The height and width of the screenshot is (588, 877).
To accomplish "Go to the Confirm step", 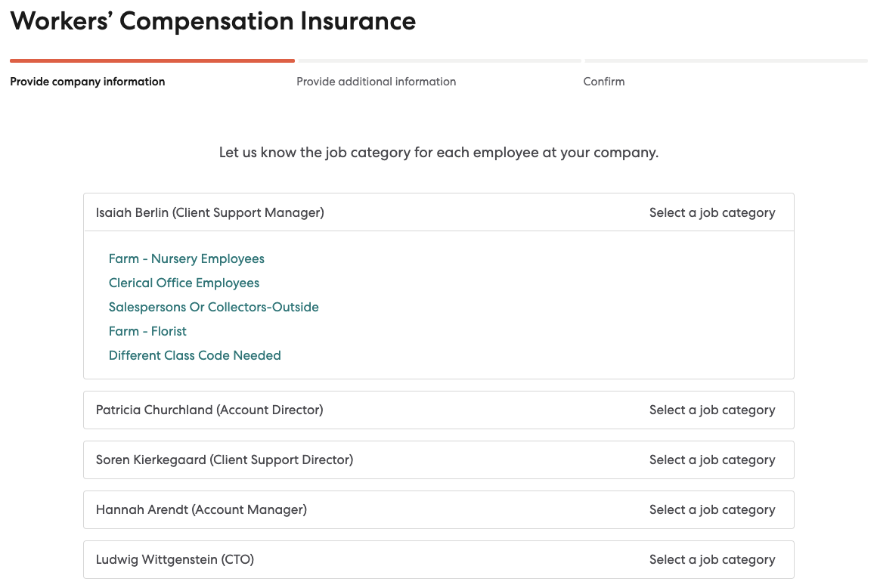I will [x=604, y=82].
